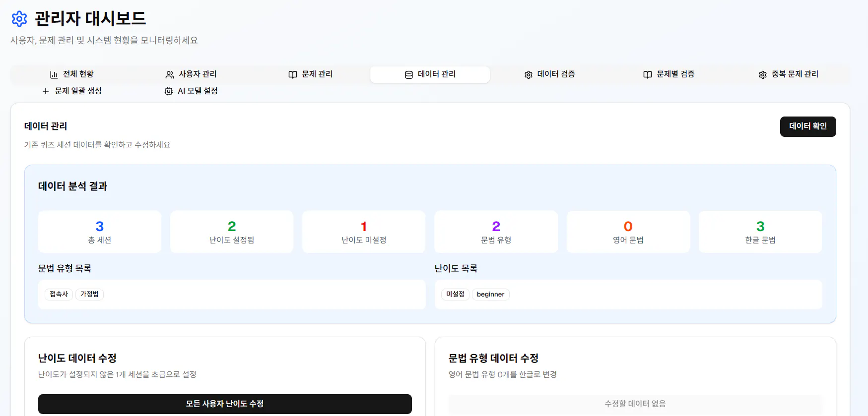868x416 pixels.
Task: Click the users icon on 사용자 관리
Action: pos(170,74)
